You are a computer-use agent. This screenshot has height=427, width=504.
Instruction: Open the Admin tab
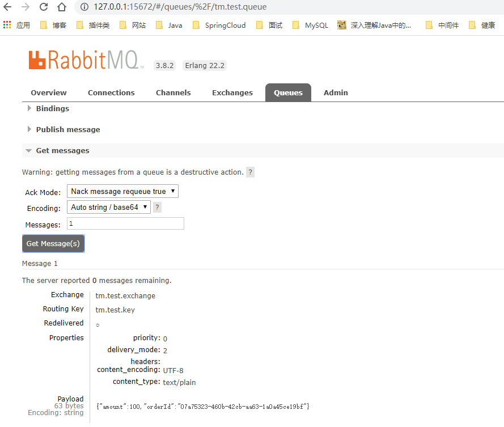coord(336,92)
